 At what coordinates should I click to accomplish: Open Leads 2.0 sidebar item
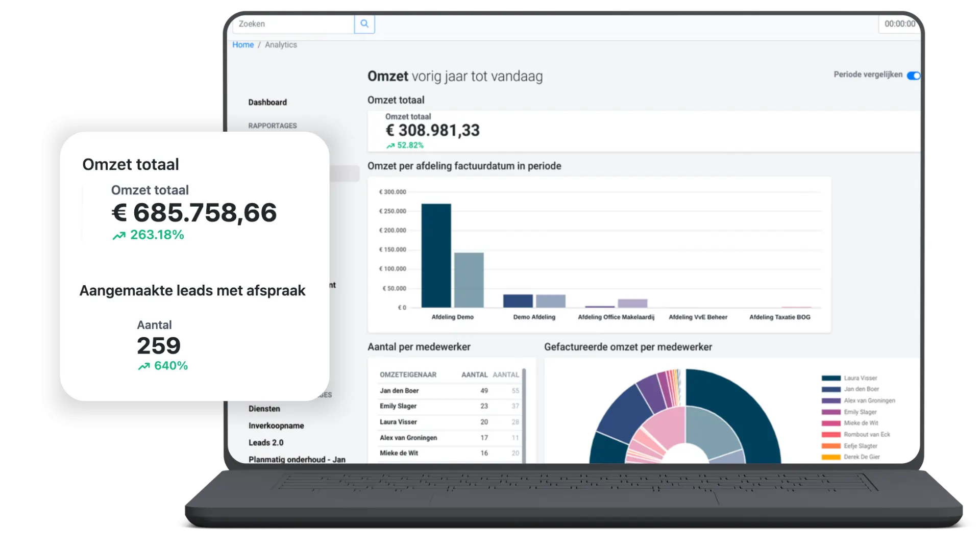pos(266,442)
